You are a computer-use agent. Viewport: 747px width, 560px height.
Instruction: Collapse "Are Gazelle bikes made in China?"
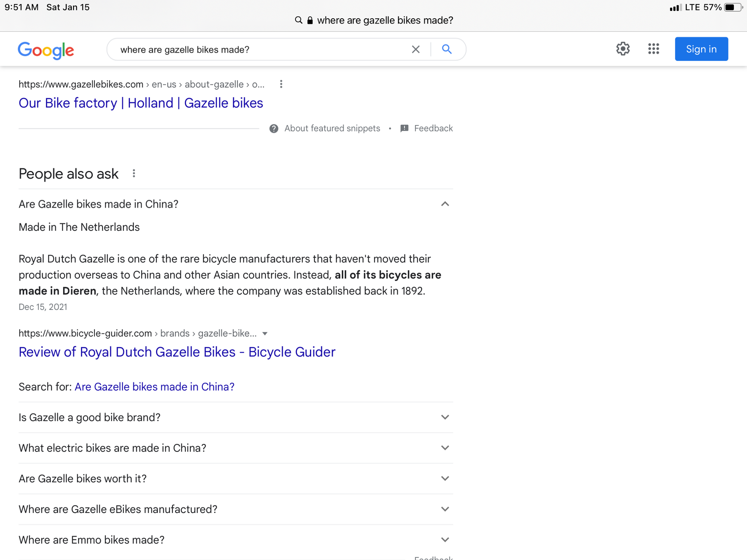[445, 204]
